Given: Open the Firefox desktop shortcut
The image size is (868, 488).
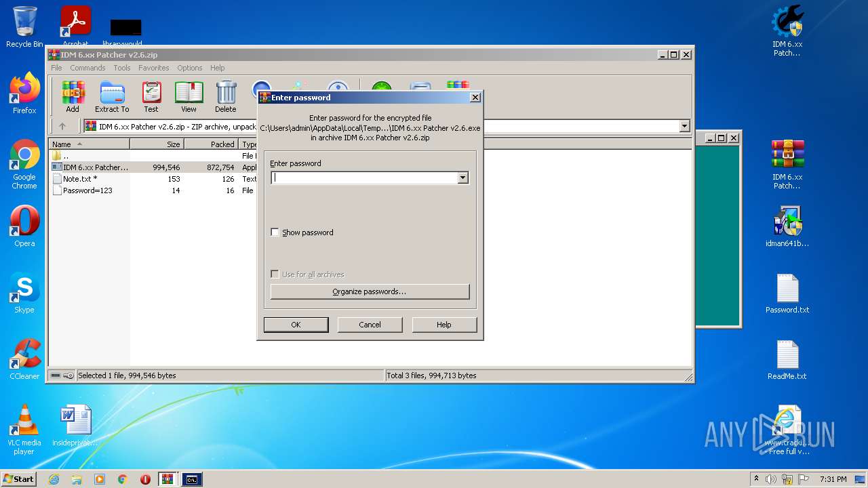Looking at the screenshot, I should (x=24, y=94).
